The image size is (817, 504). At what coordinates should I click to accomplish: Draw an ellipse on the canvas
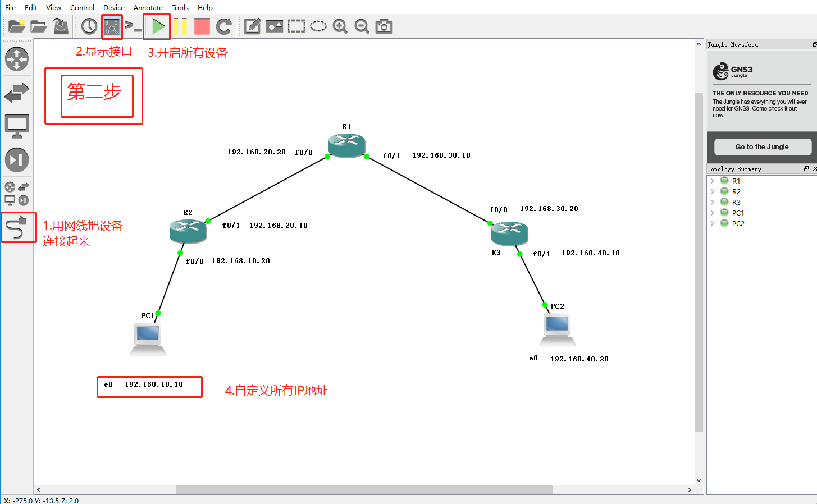pos(318,26)
